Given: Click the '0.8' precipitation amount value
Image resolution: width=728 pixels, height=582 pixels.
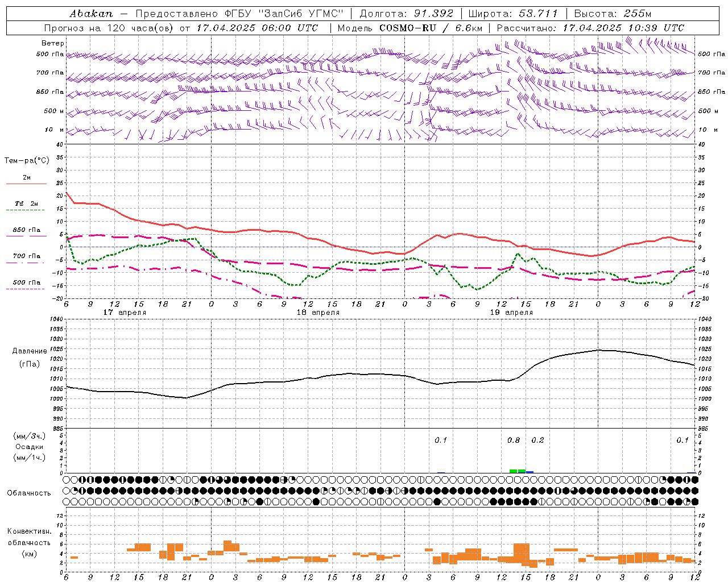Looking at the screenshot, I should (514, 440).
